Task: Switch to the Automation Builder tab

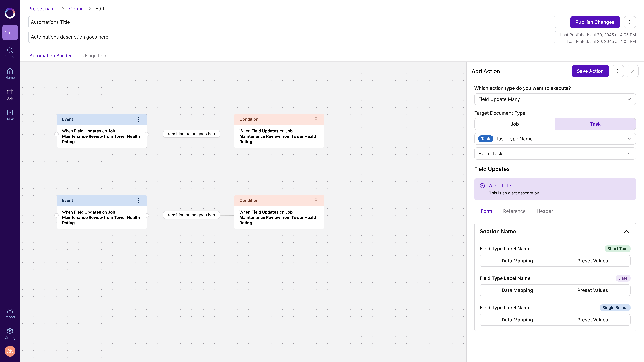Action: [51, 56]
